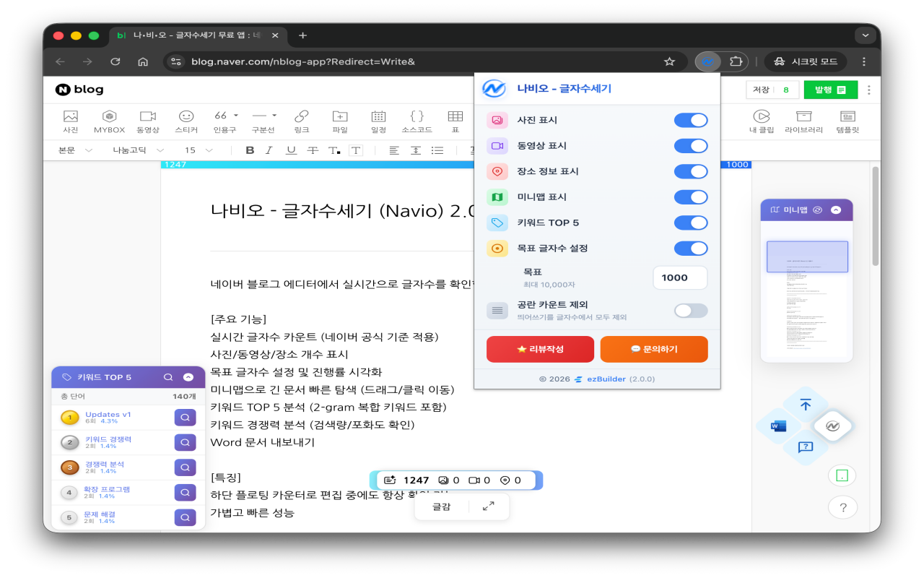Toggle 동영상 표시 switch
The width and height of the screenshot is (924, 578).
tap(691, 146)
